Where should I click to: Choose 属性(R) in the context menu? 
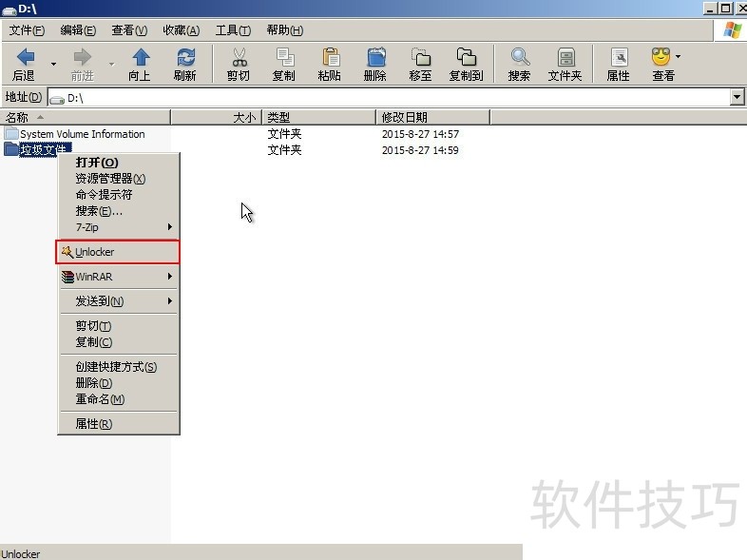(x=118, y=425)
